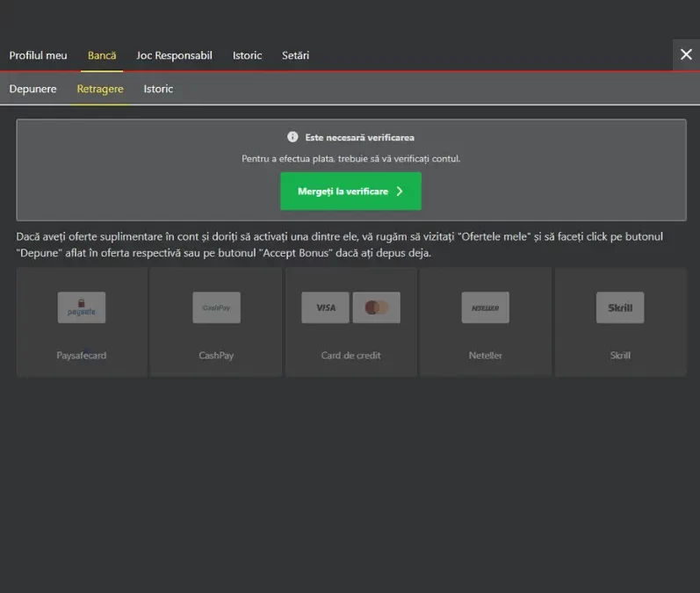The image size is (700, 593).
Task: Go to the Setări tab
Action: pos(295,55)
